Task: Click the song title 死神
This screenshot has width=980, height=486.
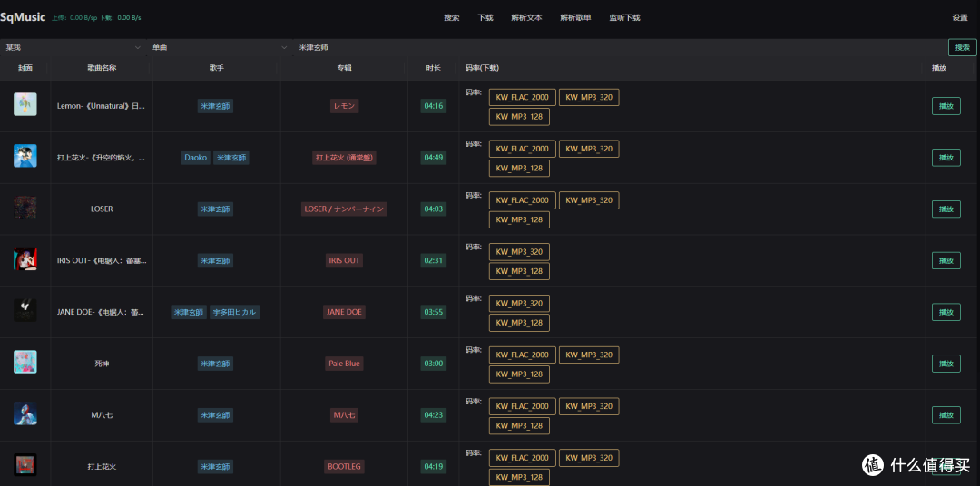Action: click(x=102, y=364)
